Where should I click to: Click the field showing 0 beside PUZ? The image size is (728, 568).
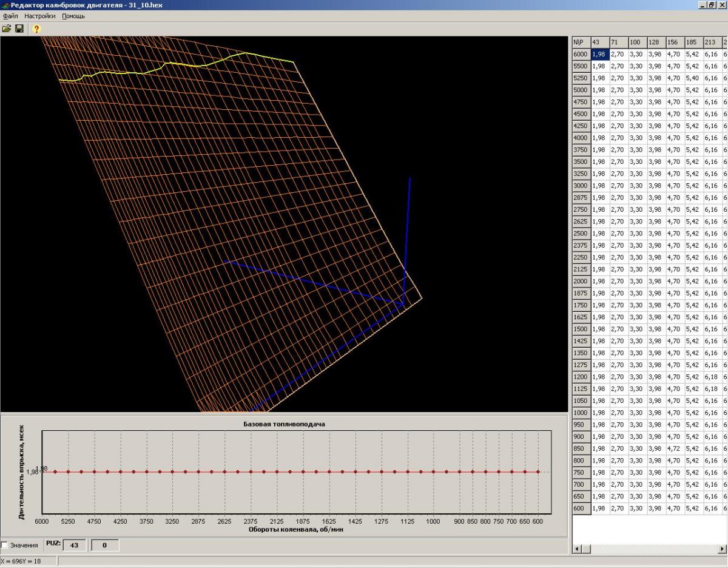click(x=104, y=546)
